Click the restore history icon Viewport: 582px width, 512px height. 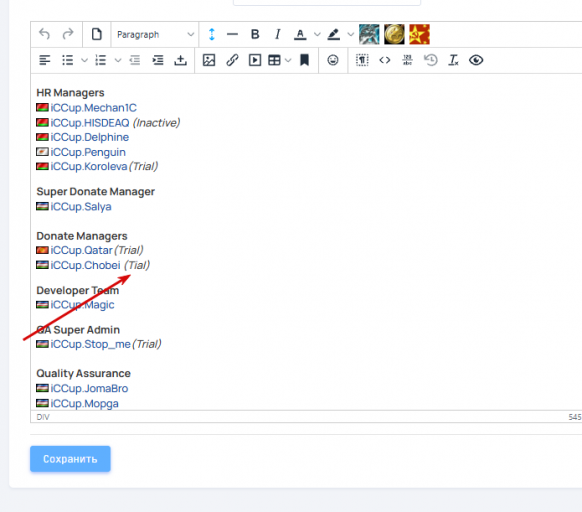(431, 60)
